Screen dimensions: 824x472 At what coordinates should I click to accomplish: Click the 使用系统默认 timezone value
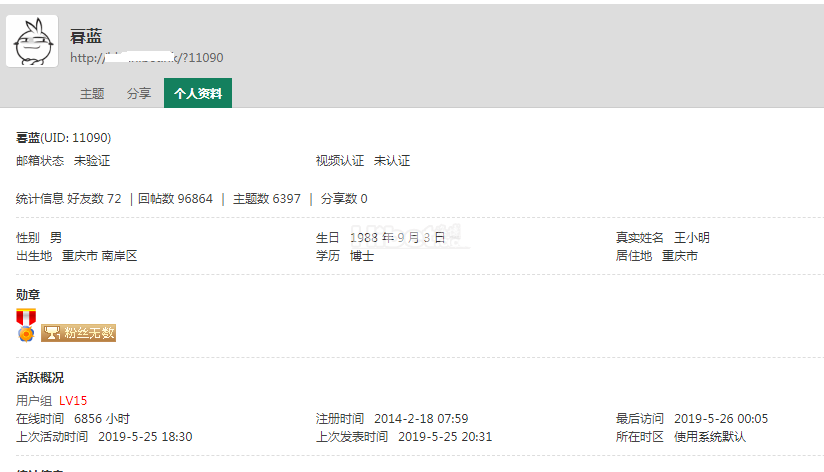tap(710, 437)
